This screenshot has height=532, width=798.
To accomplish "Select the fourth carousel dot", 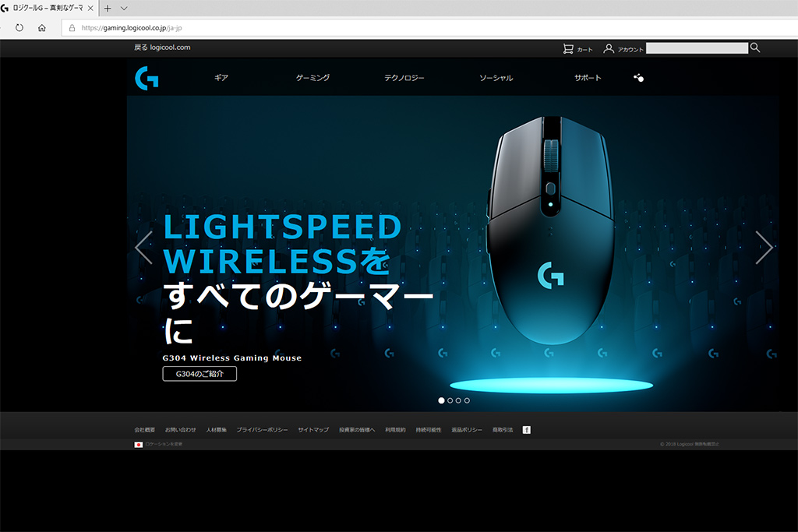I will click(468, 400).
